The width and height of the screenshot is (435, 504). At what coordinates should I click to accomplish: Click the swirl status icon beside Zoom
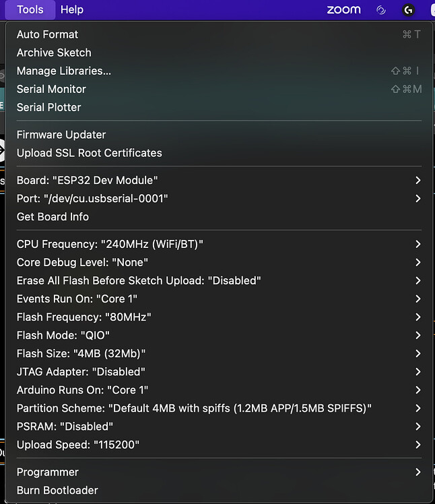(x=381, y=10)
